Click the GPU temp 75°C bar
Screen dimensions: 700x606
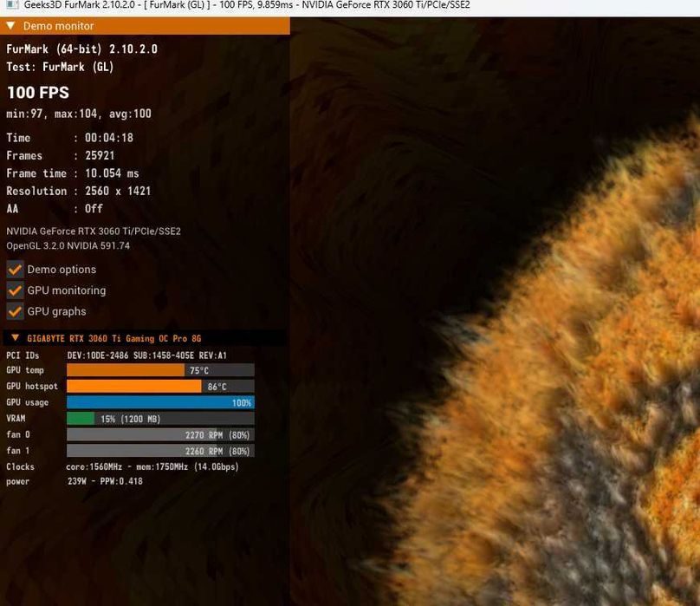161,370
